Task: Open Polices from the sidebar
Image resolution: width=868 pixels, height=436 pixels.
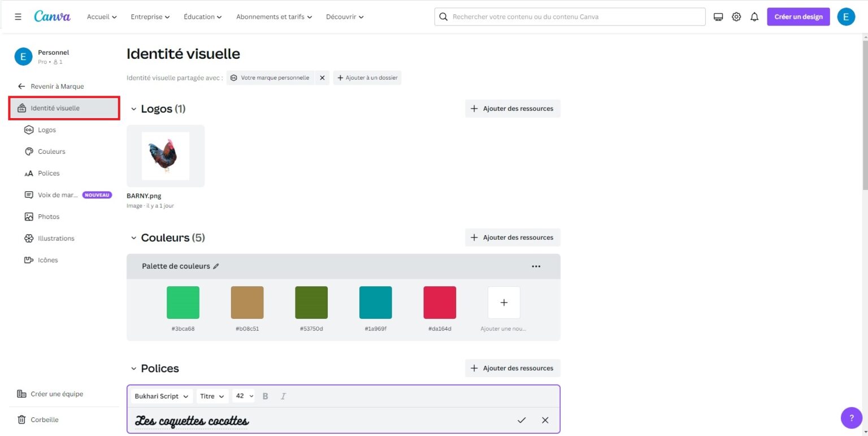Action: click(49, 173)
